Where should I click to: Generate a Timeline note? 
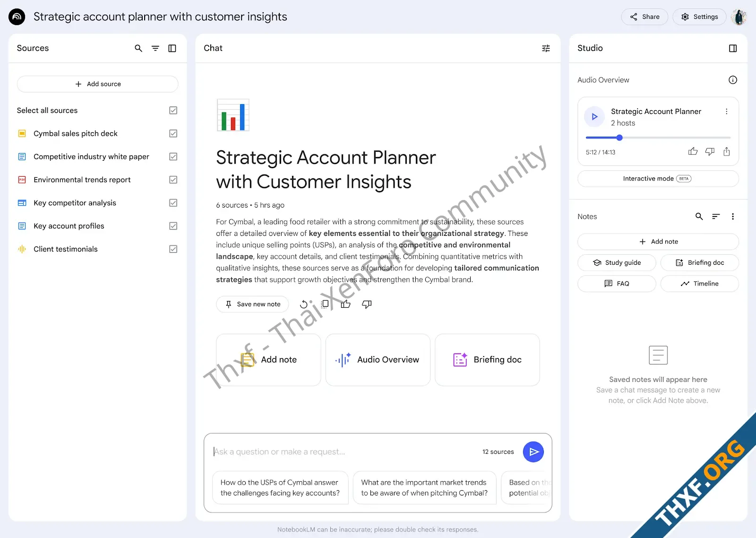point(700,284)
